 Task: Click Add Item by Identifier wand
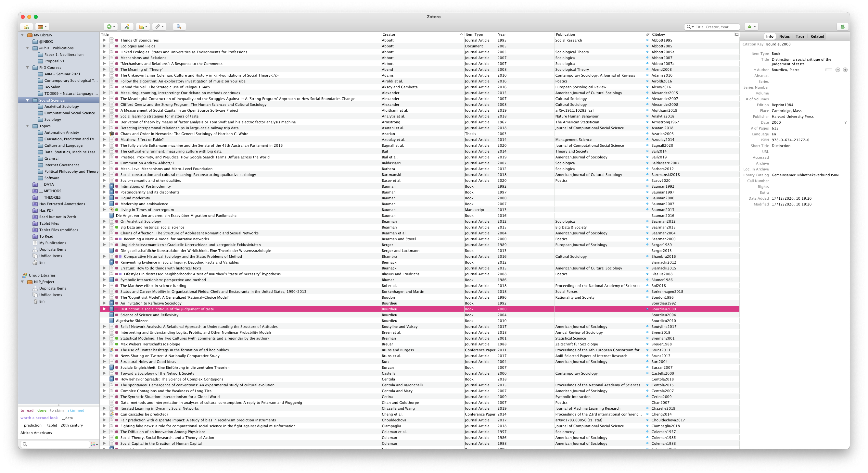(127, 27)
